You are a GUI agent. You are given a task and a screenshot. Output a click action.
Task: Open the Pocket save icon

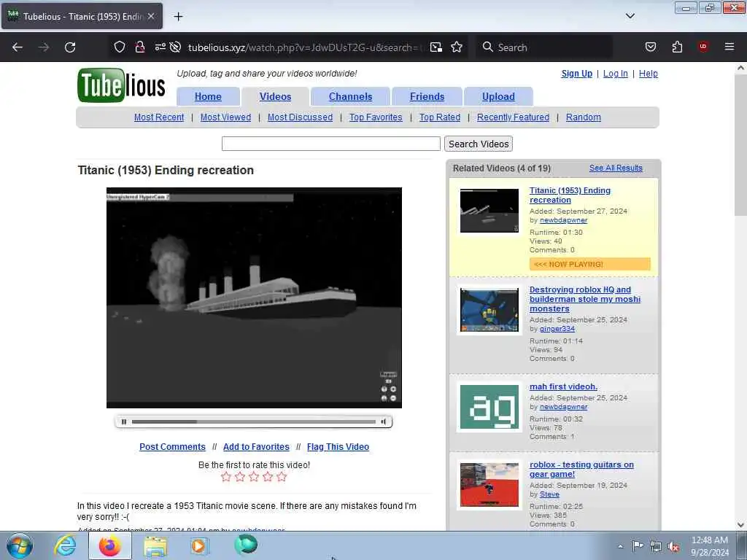tap(650, 47)
